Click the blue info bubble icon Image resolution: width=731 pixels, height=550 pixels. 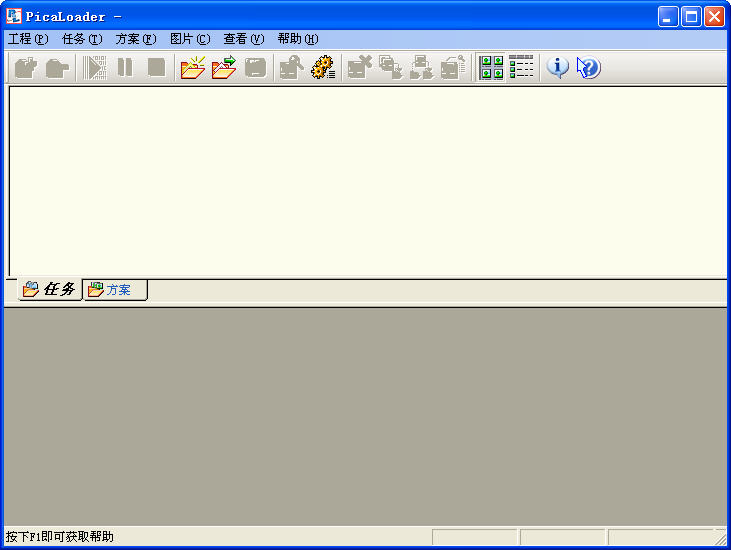point(558,68)
